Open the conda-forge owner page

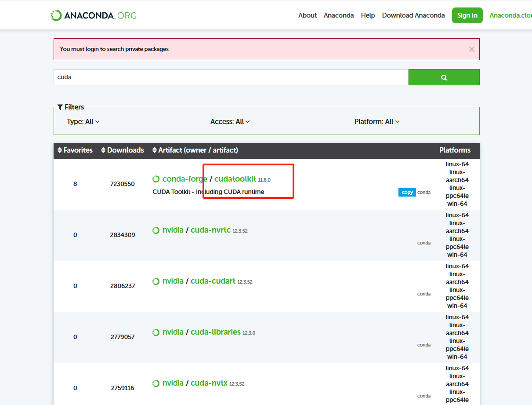point(185,179)
